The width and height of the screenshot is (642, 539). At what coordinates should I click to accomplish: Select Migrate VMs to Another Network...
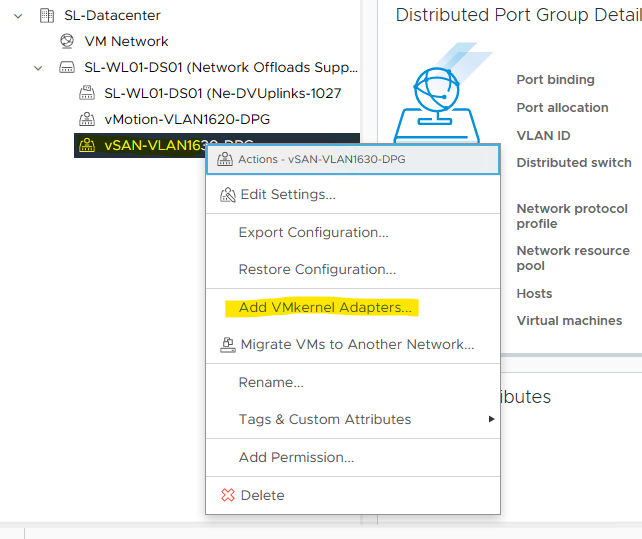point(353,344)
